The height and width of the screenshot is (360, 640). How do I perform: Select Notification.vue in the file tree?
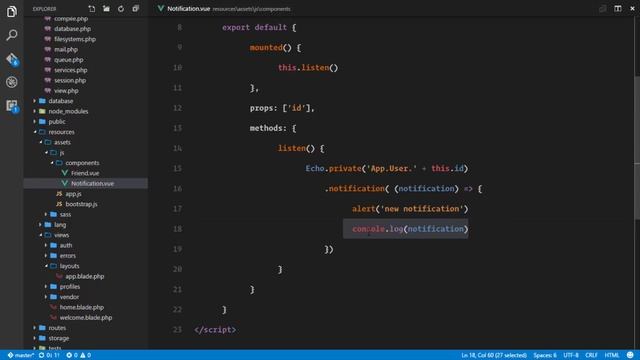point(86,183)
